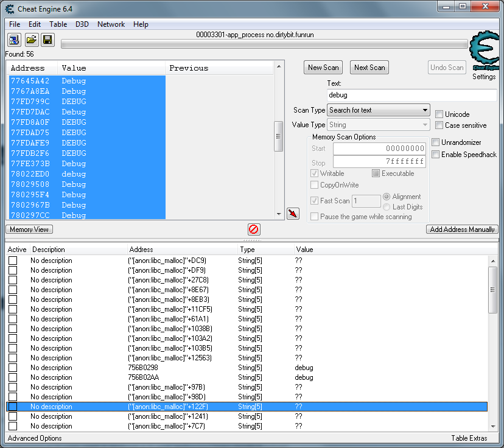Image resolution: width=504 pixels, height=448 pixels.
Task: Click the New Scan button
Action: 323,68
